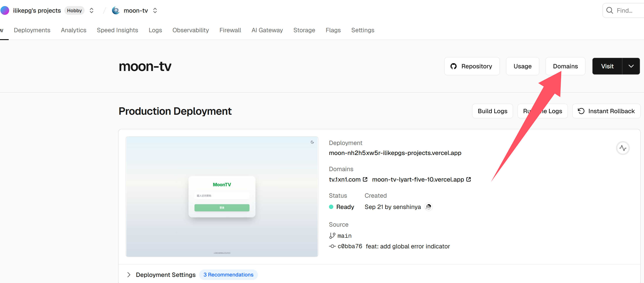The image size is (644, 283).
Task: Click the activity pulse icon button
Action: [x=622, y=148]
